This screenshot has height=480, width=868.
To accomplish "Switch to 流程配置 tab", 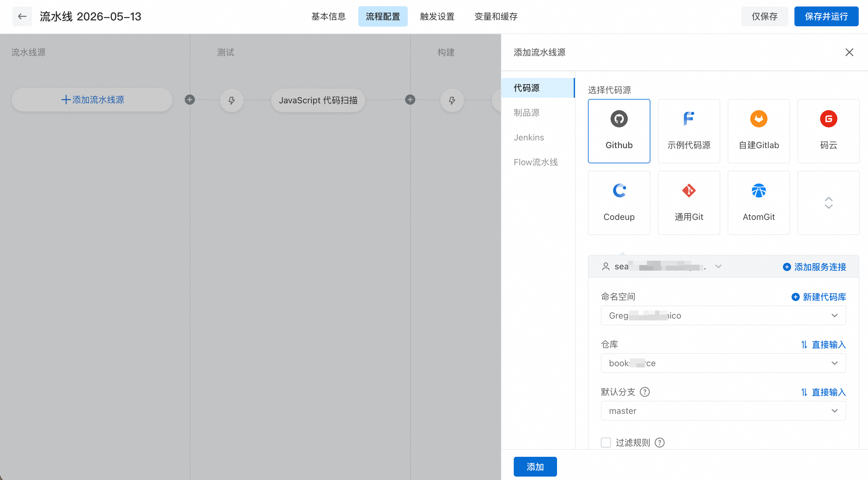I will 383,16.
